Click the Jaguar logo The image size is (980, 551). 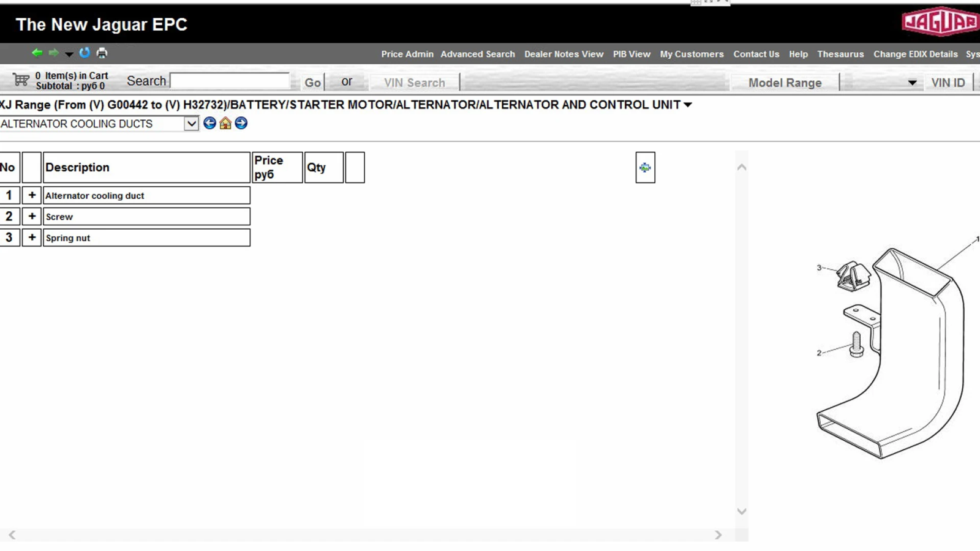coord(940,22)
